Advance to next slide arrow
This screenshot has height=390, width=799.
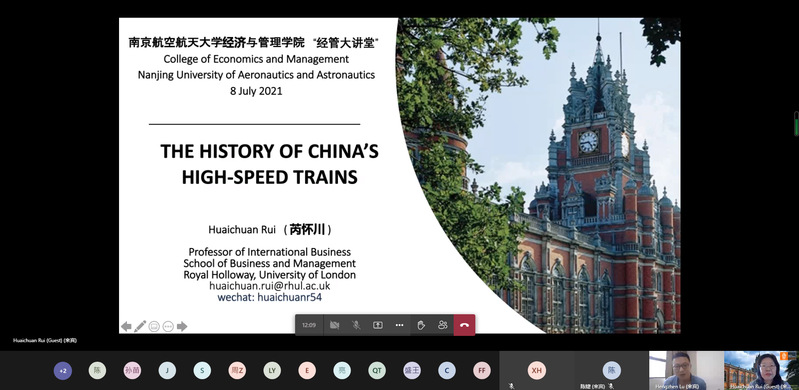[x=182, y=326]
